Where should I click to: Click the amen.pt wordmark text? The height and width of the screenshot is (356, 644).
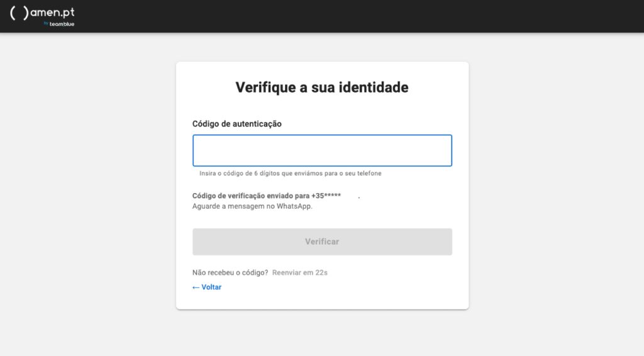52,13
